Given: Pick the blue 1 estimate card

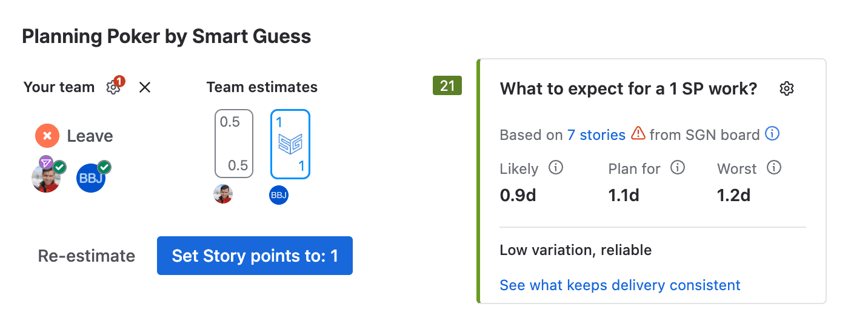Looking at the screenshot, I should 290,144.
